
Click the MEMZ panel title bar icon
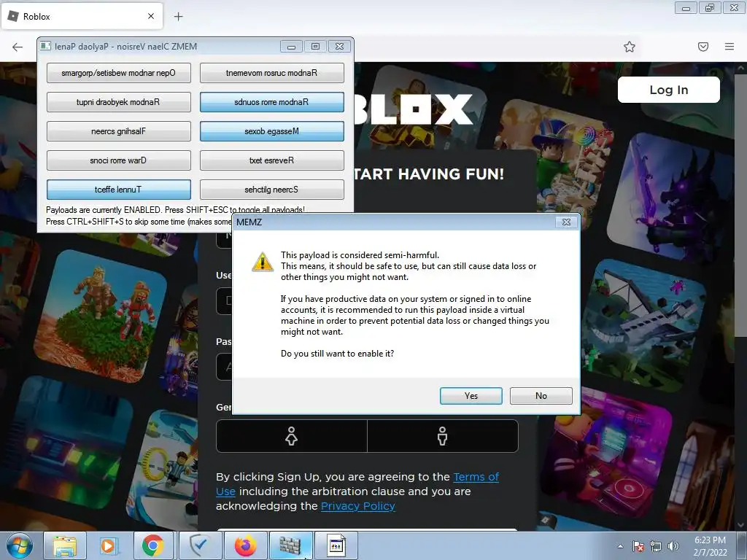click(x=46, y=46)
